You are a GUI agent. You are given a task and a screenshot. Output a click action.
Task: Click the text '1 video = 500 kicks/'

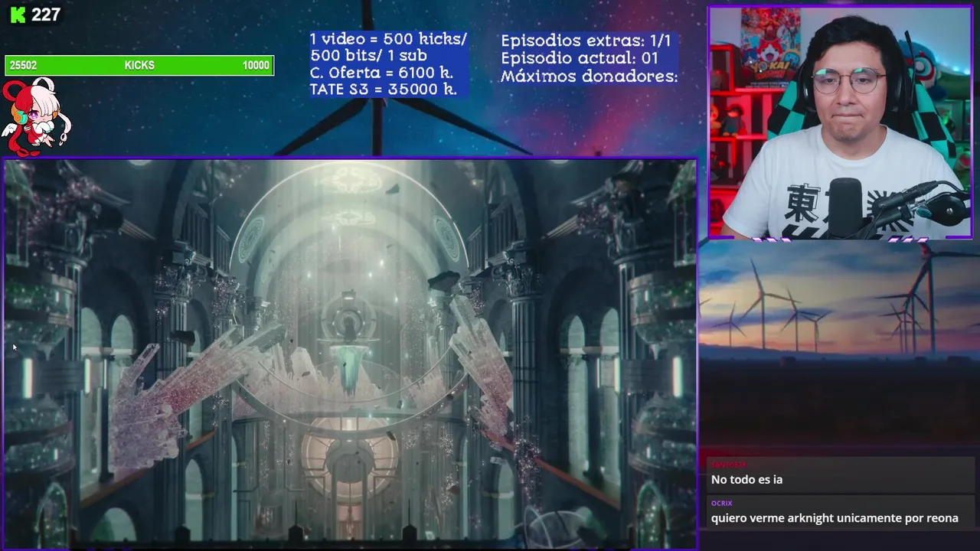point(388,39)
